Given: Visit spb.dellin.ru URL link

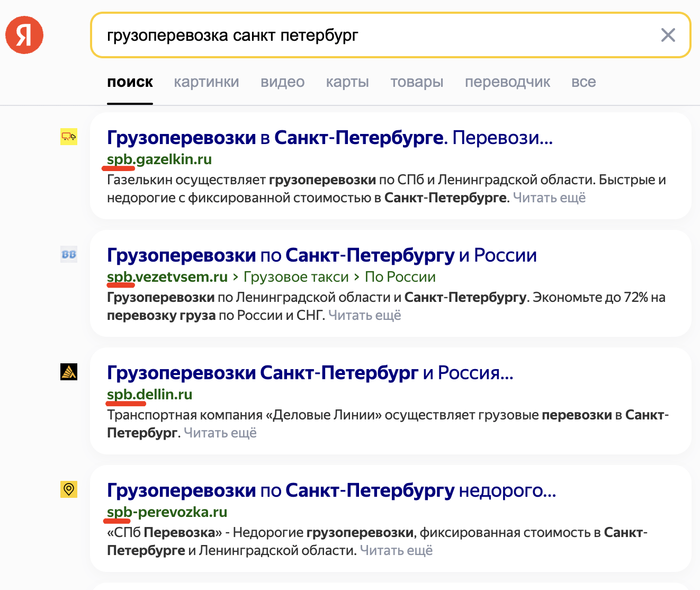Looking at the screenshot, I should [150, 395].
